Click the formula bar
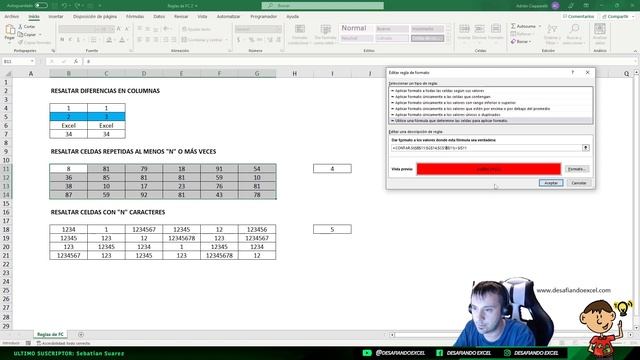This screenshot has height=360, width=640. click(x=361, y=61)
